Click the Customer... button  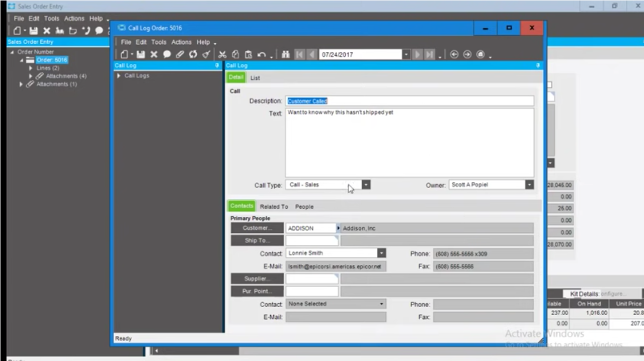point(257,228)
